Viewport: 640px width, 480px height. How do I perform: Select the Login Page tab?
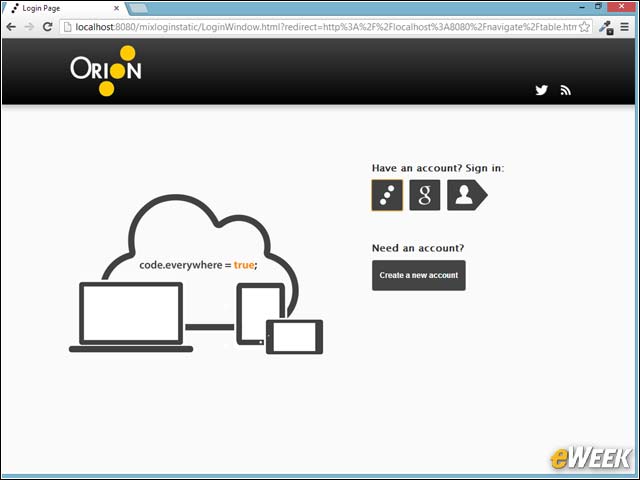(x=65, y=8)
